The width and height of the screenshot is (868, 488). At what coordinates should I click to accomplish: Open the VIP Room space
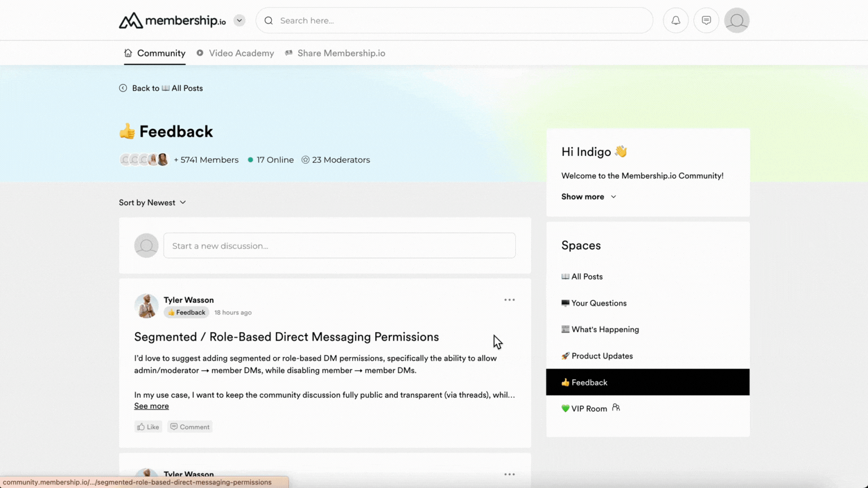[x=584, y=408]
